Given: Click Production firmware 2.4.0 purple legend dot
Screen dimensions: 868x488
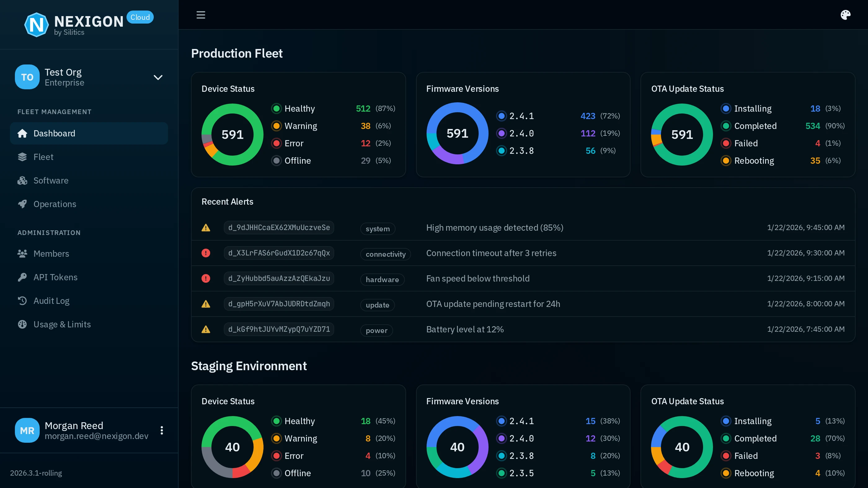Looking at the screenshot, I should (x=501, y=133).
